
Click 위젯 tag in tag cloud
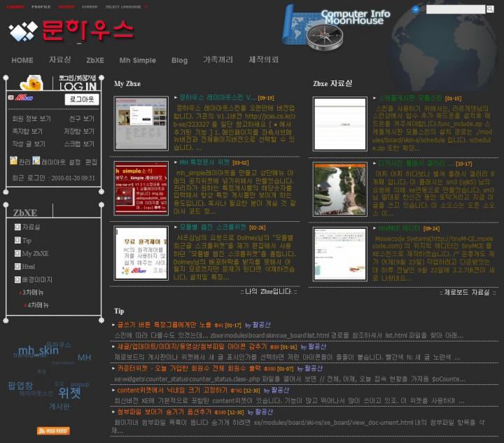pos(69,393)
